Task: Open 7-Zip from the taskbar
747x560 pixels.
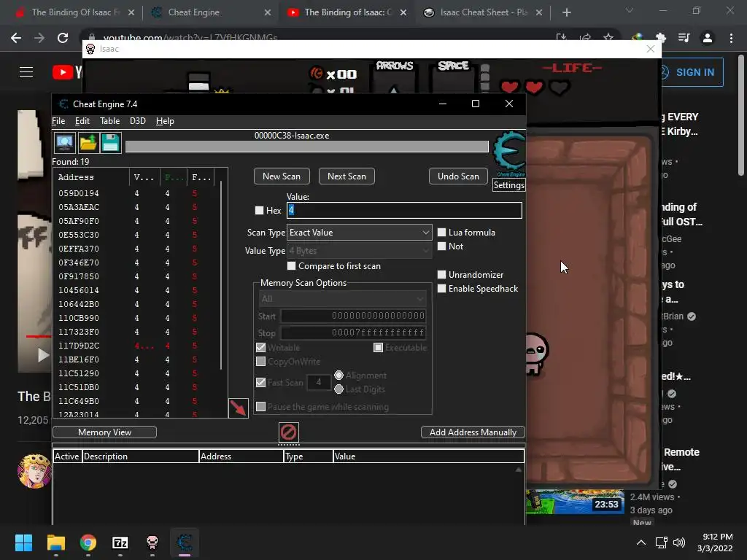Action: (x=120, y=542)
